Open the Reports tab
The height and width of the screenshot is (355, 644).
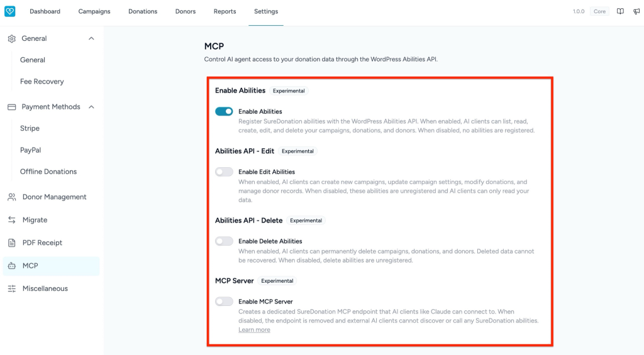click(x=225, y=11)
